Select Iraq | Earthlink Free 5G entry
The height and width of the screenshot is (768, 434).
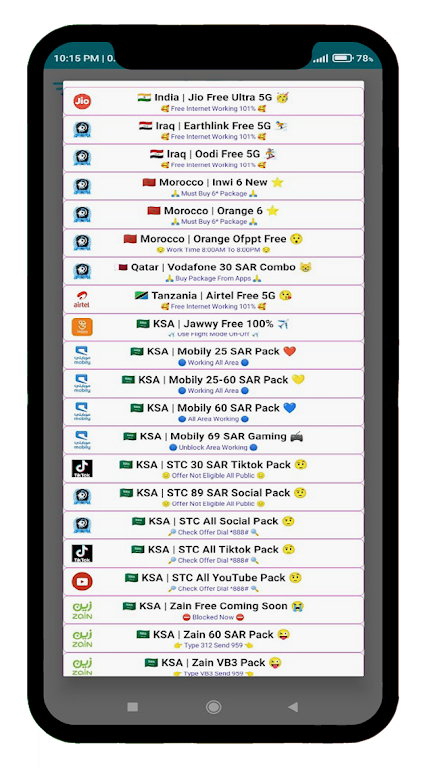pos(214,130)
